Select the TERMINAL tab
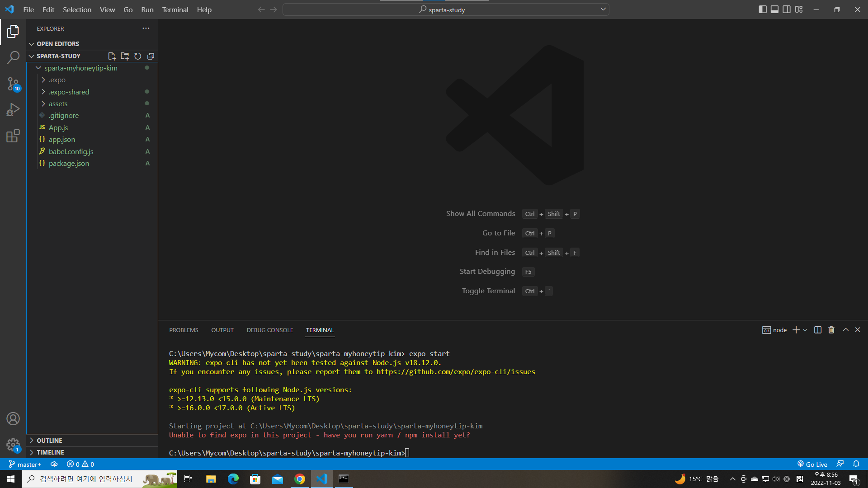The width and height of the screenshot is (868, 488). coord(320,330)
